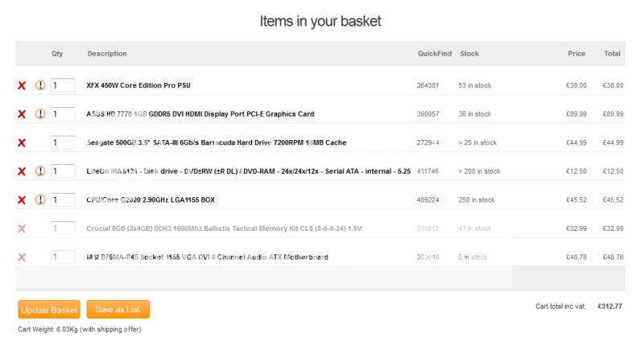644x341 pixels.
Task: Click warning icon beside LiteOn drive
Action: (40, 171)
